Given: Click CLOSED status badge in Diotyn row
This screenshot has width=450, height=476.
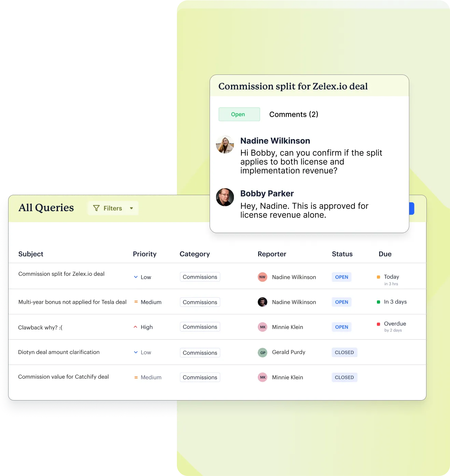Looking at the screenshot, I should (344, 352).
